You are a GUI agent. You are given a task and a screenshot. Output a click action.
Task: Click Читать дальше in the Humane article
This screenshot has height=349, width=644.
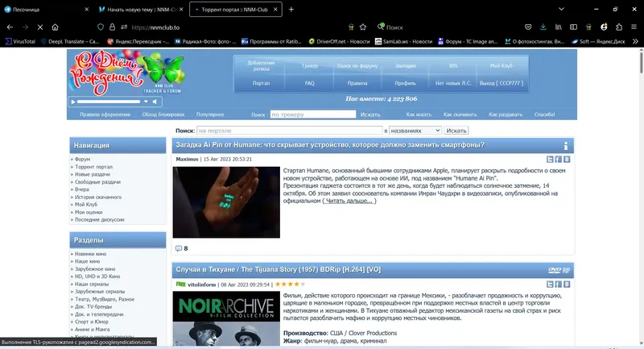point(349,201)
